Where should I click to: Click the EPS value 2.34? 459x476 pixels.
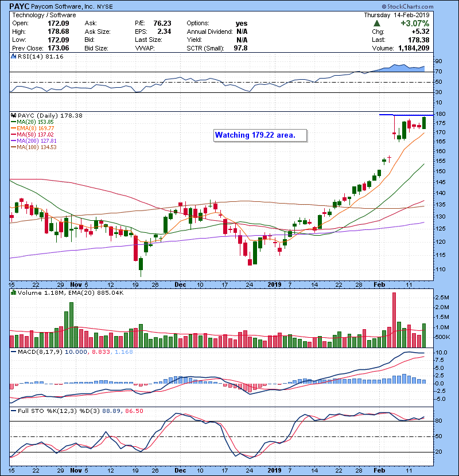pyautogui.click(x=164, y=32)
